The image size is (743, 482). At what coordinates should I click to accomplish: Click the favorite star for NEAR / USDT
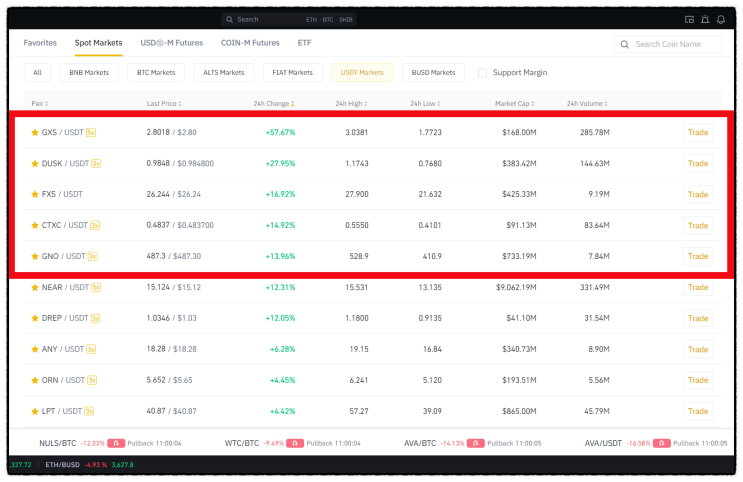coord(35,288)
